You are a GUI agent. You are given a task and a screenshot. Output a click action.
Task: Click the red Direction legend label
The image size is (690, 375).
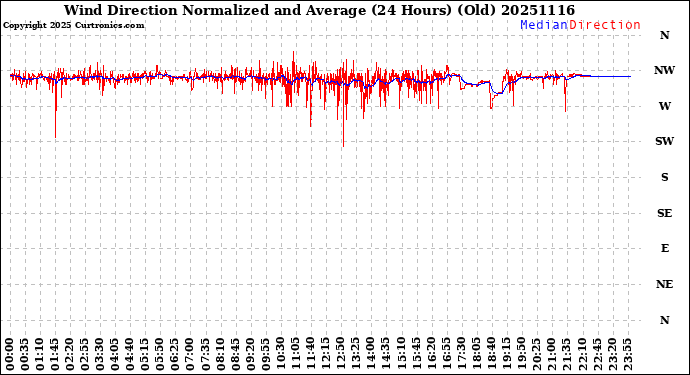(x=605, y=25)
